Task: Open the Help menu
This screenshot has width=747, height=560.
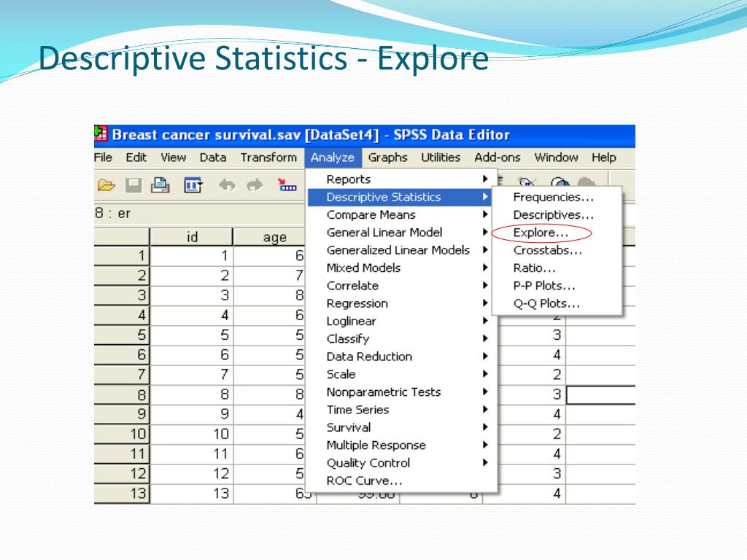Action: (x=604, y=157)
